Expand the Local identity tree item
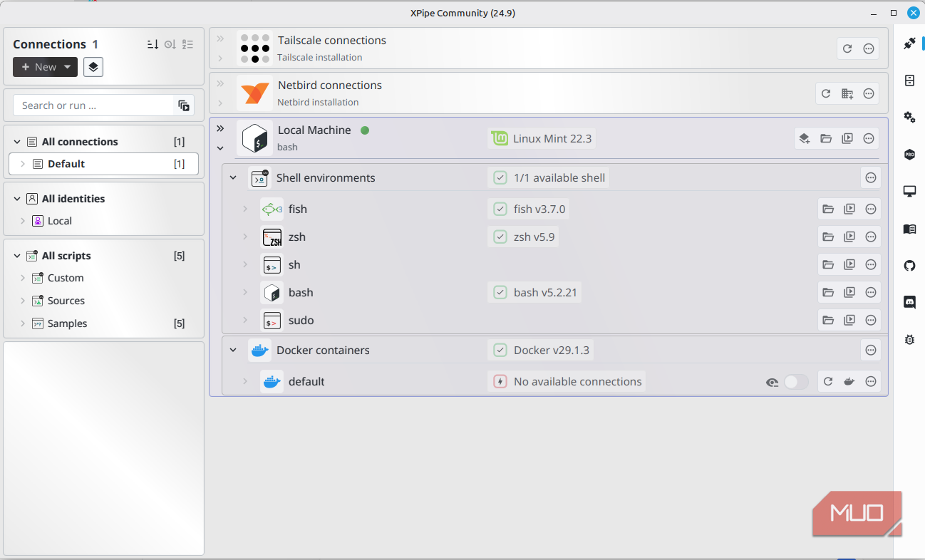The height and width of the screenshot is (560, 925). [23, 221]
